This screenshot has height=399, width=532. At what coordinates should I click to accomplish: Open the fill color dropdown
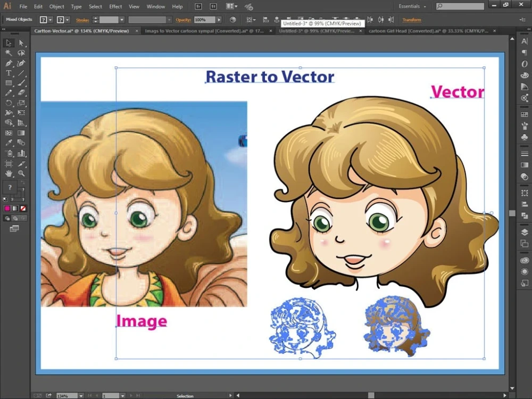coord(51,20)
